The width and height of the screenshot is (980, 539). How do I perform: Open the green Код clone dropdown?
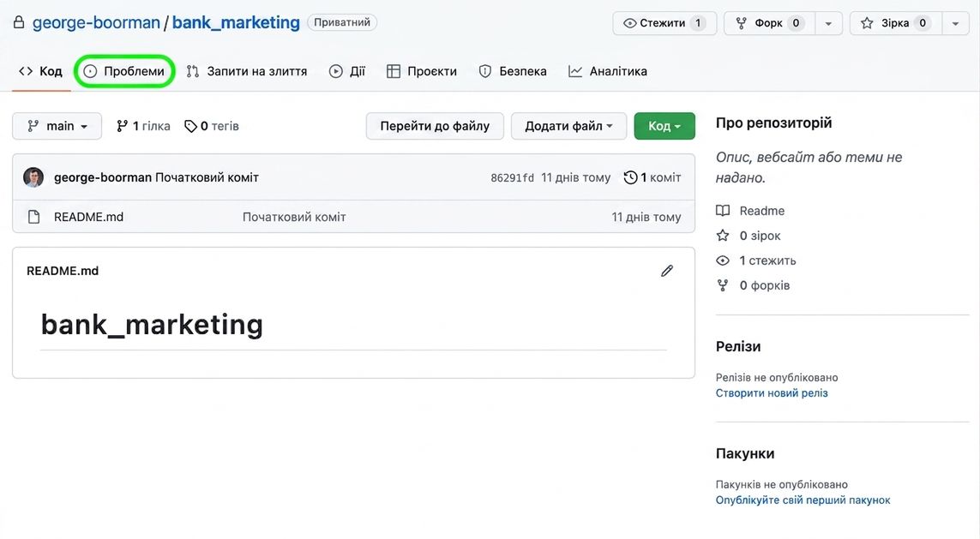(664, 126)
